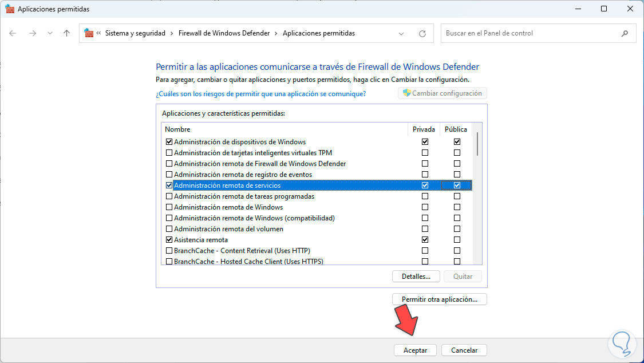Expand chevron after Firewall de Windows Defender
The width and height of the screenshot is (644, 363).
tap(276, 33)
